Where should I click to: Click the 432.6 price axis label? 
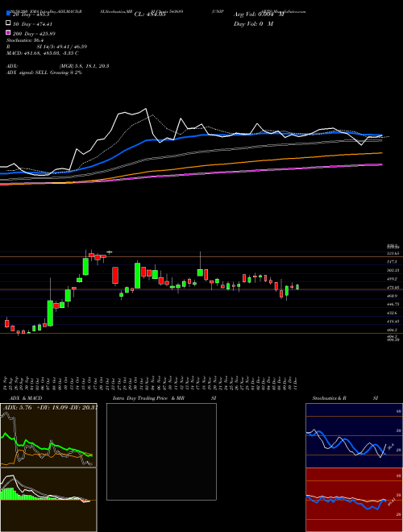coord(393,313)
